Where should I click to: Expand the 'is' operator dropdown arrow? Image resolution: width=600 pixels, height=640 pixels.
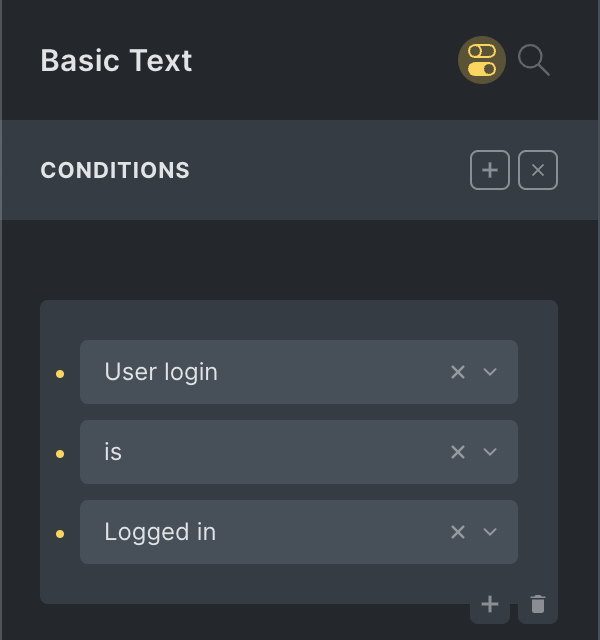click(x=490, y=452)
